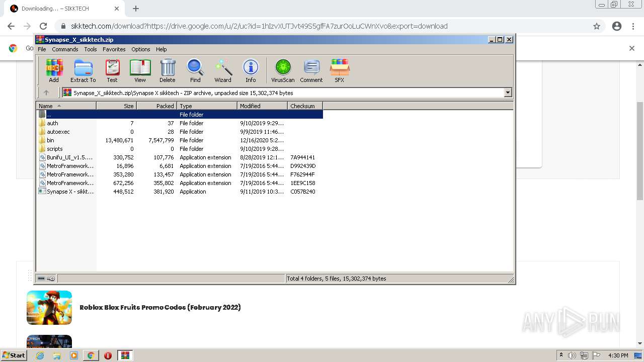Open the Favorites menu
This screenshot has height=362, width=644.
114,49
